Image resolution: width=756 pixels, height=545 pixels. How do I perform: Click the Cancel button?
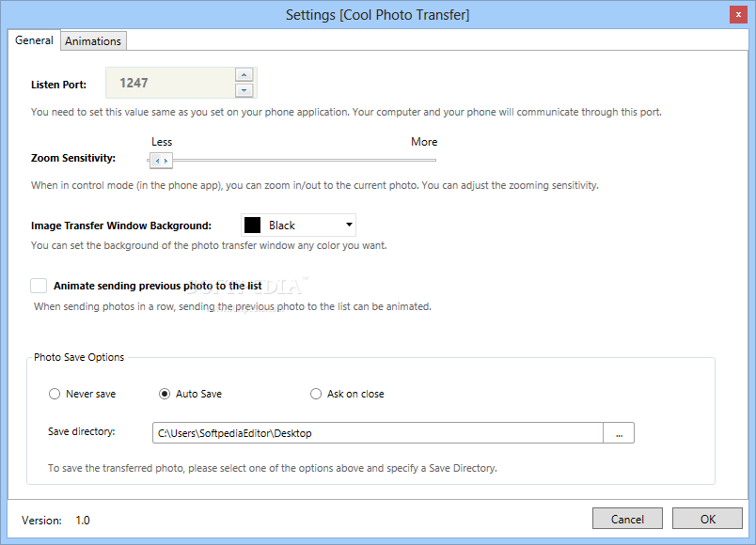627,519
